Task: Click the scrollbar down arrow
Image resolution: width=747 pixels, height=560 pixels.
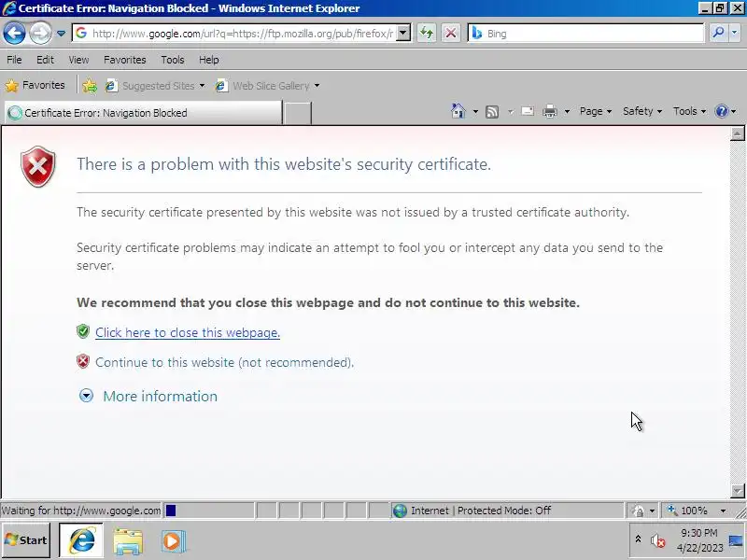Action: (x=737, y=491)
